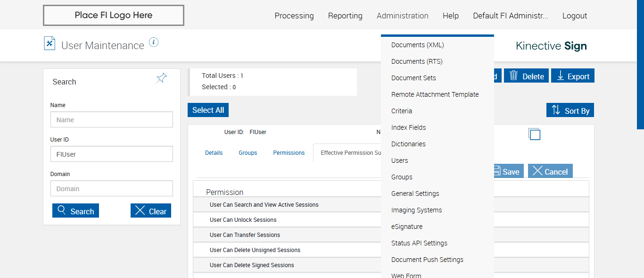Click the User Maintenance page icon

click(x=50, y=43)
